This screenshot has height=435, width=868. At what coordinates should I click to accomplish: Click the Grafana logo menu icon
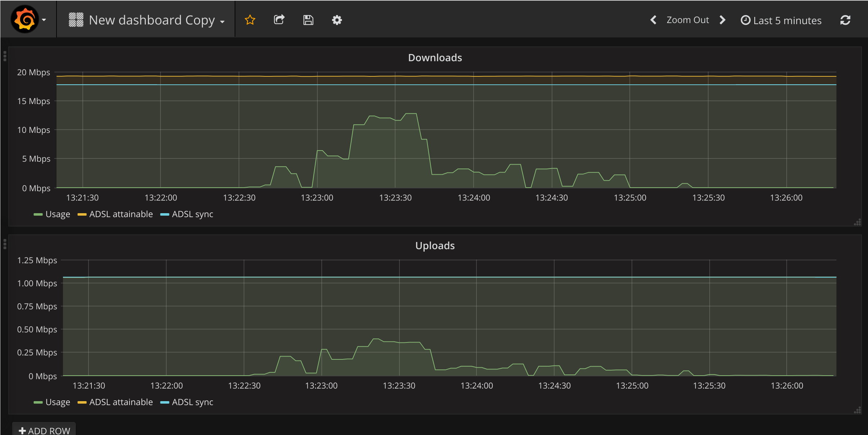(25, 19)
